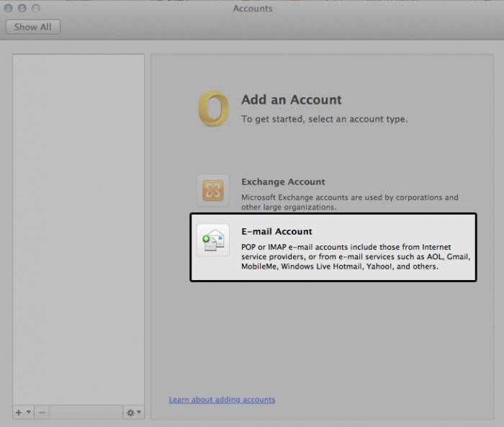This screenshot has height=427, width=504.
Task: Close the Accounts window
Action: click(x=9, y=9)
